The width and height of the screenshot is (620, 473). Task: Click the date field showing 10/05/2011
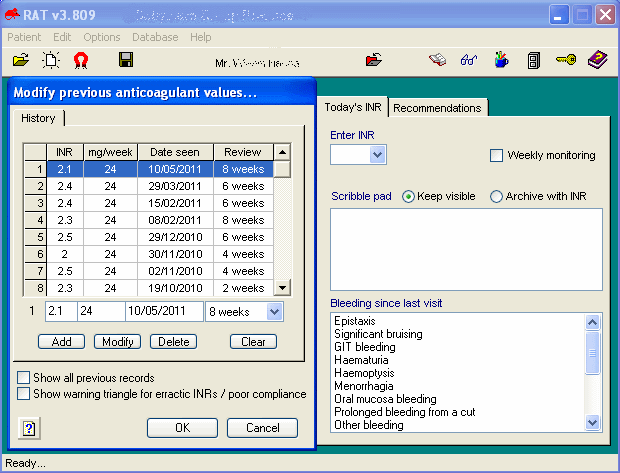[164, 312]
